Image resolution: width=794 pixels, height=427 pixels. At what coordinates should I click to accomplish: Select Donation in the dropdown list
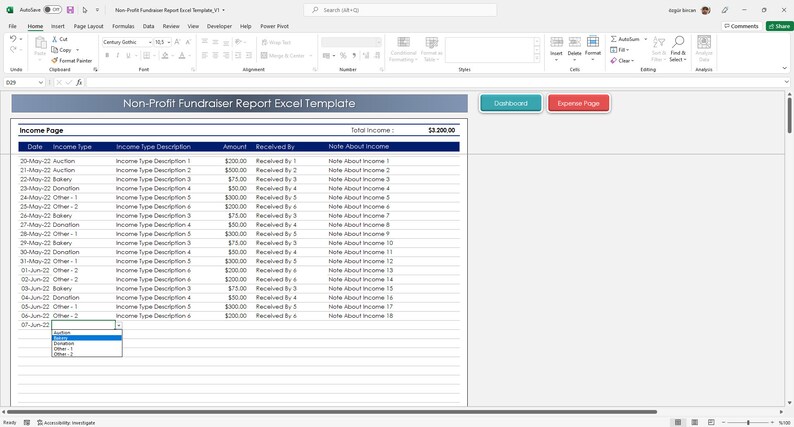tap(87, 343)
